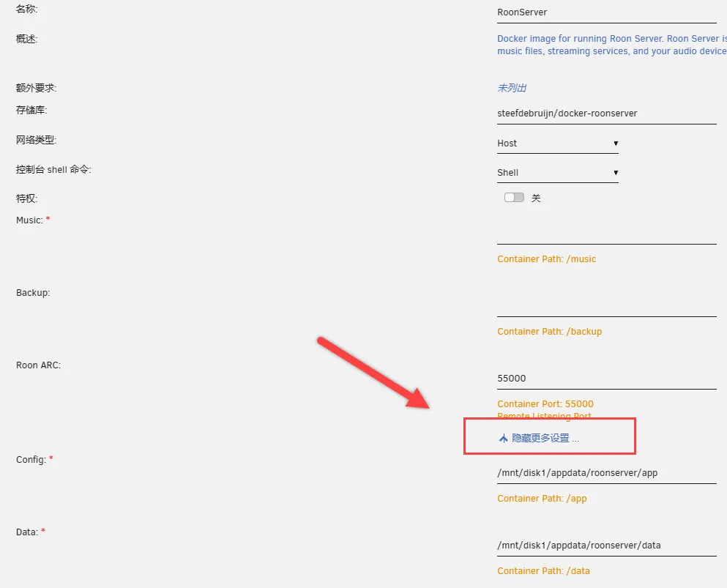Click the Container Path: /backup hint
Image resolution: width=727 pixels, height=588 pixels.
[549, 332]
